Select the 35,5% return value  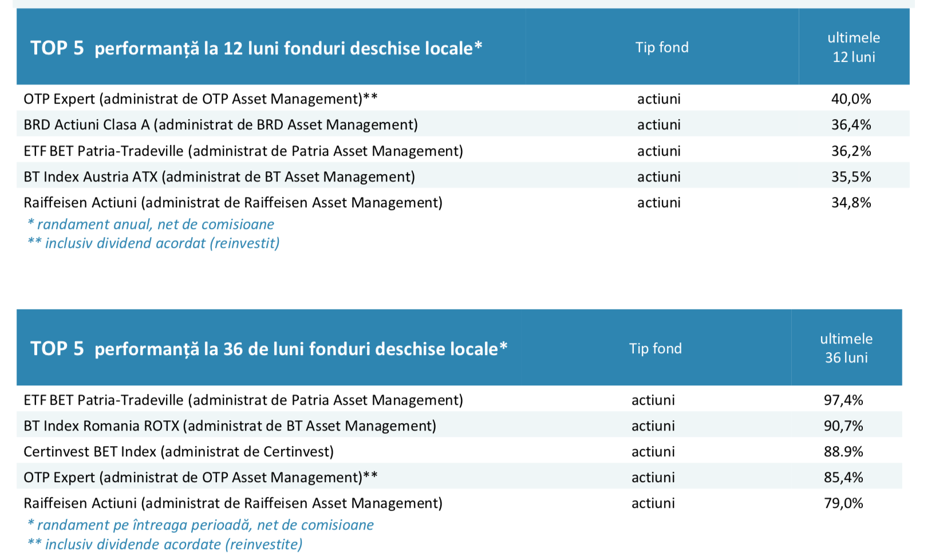[x=851, y=177]
